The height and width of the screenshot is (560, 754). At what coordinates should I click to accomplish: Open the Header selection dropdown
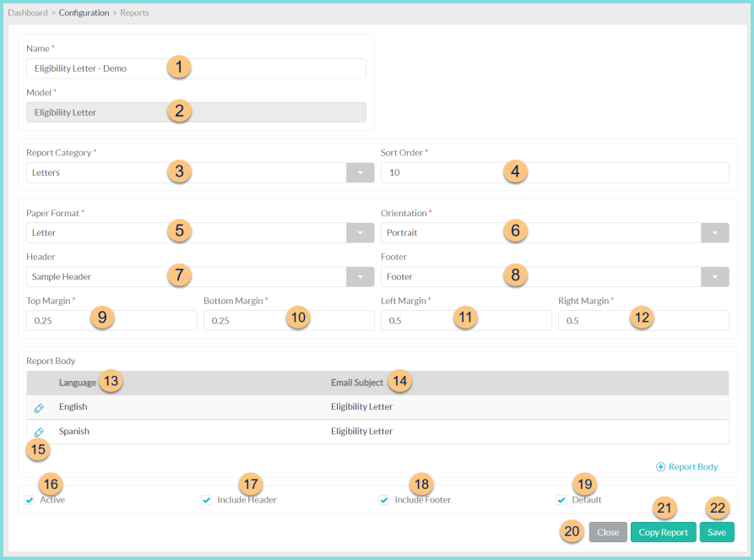click(x=360, y=276)
